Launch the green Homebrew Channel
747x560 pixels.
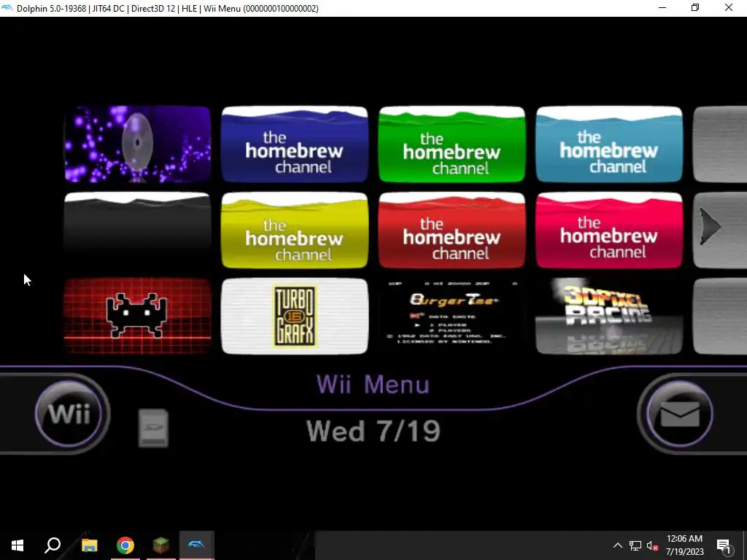[x=452, y=144]
